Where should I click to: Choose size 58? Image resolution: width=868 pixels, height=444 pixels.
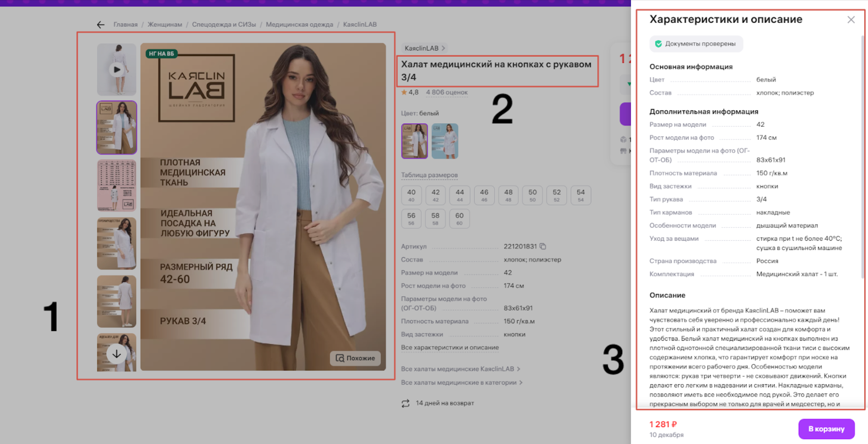coord(435,218)
